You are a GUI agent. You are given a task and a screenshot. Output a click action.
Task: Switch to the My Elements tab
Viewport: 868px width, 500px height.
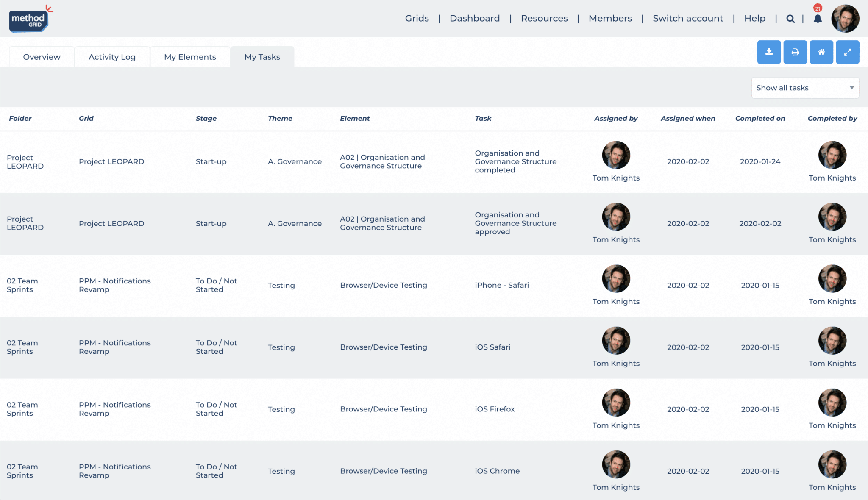click(190, 57)
